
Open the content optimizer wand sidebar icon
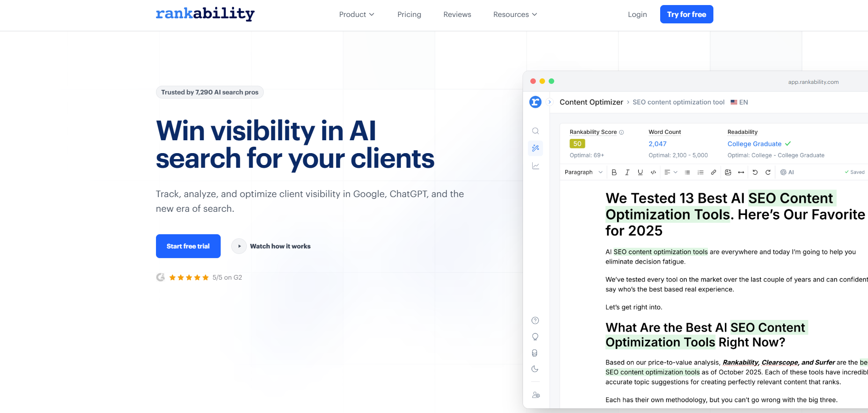[535, 148]
